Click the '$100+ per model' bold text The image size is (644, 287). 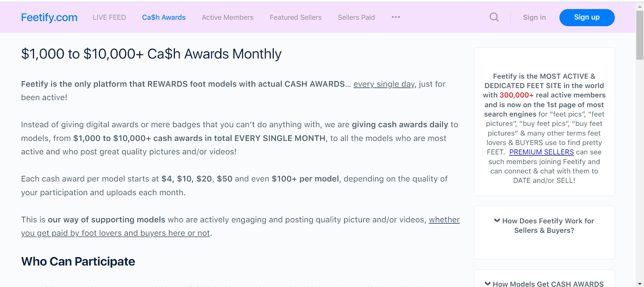pos(305,179)
